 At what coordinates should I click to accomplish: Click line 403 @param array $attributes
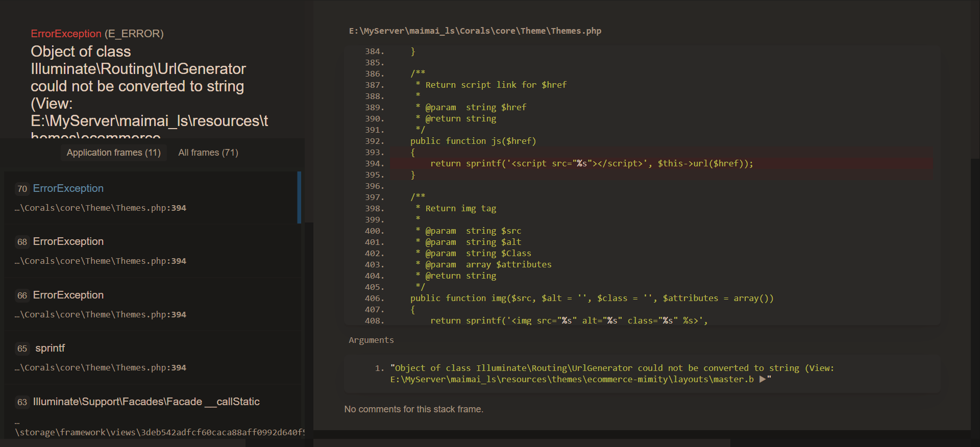click(483, 264)
